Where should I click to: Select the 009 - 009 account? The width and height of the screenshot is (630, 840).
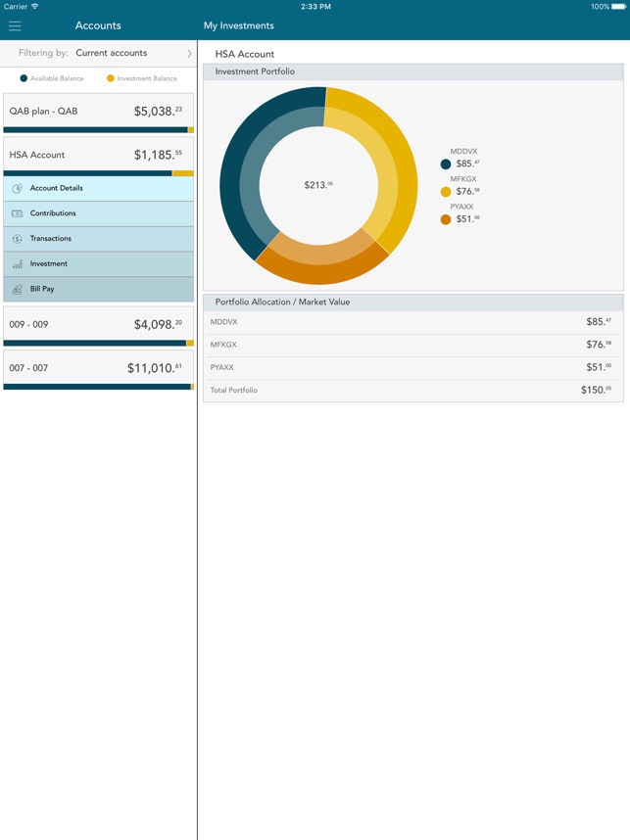pyautogui.click(x=99, y=324)
